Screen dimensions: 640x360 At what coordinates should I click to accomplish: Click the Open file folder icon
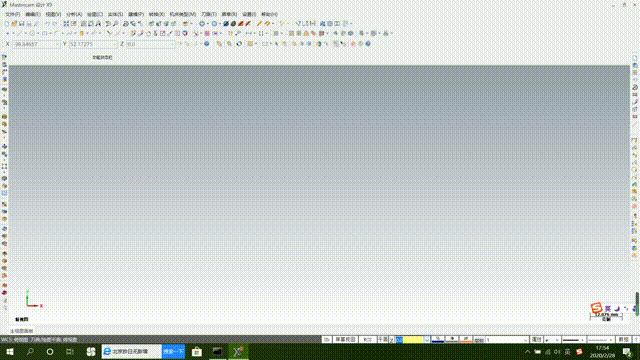click(14, 24)
